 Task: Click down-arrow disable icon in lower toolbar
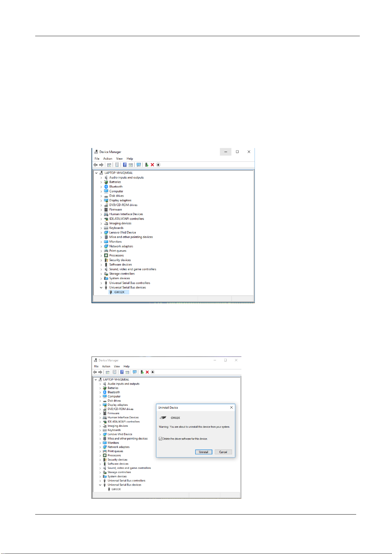(153, 372)
